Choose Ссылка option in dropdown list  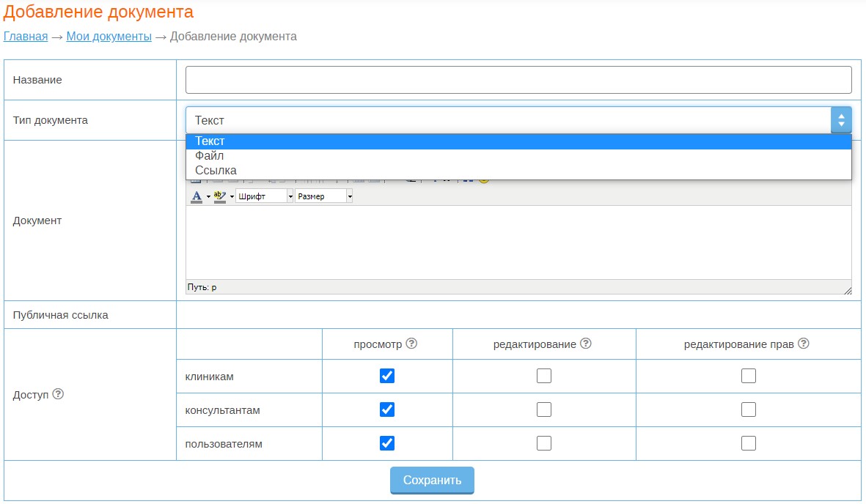click(x=216, y=171)
